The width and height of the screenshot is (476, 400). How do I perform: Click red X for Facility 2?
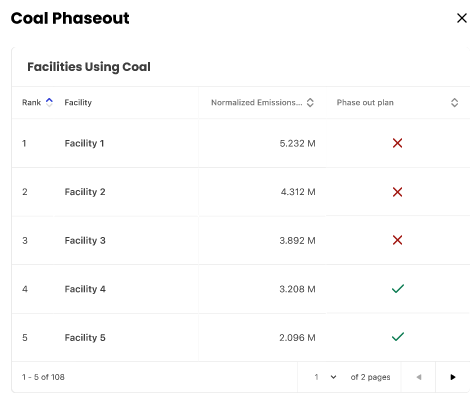point(397,192)
